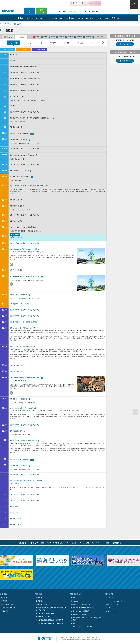Open the あげるくん campaign banner
Screen dimensions: 140x644
click(x=16, y=575)
